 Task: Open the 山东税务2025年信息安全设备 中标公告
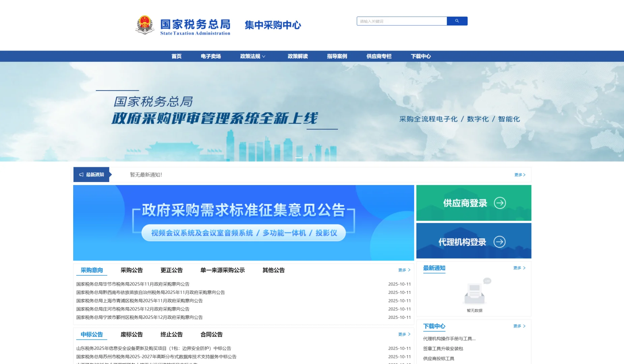[154, 348]
